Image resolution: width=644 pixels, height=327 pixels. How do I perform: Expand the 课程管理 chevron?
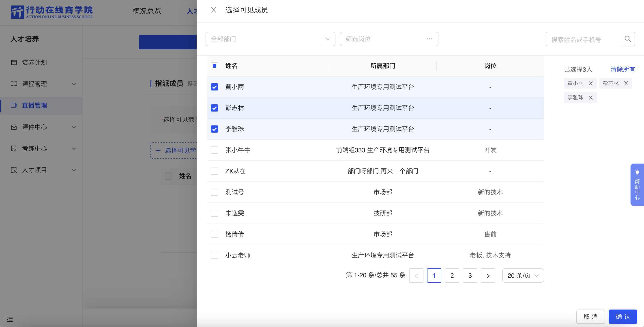click(74, 84)
